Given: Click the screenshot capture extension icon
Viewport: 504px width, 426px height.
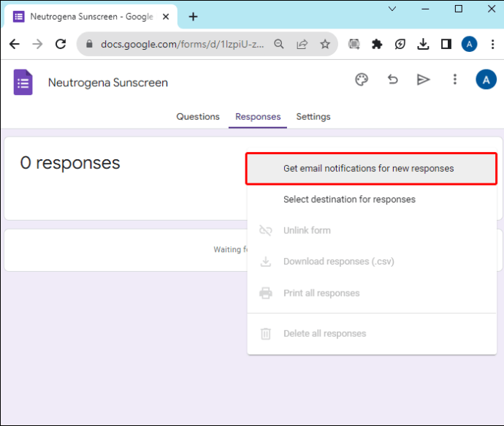Looking at the screenshot, I should [354, 44].
